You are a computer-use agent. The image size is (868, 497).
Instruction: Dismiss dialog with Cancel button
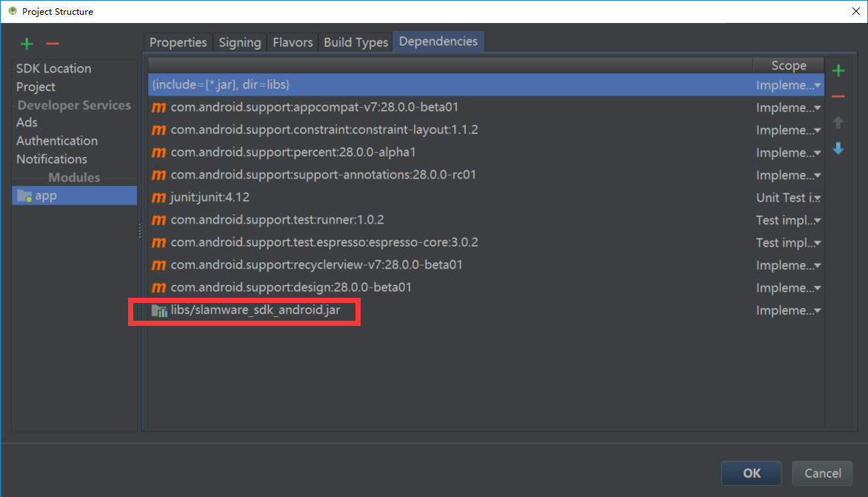point(822,473)
